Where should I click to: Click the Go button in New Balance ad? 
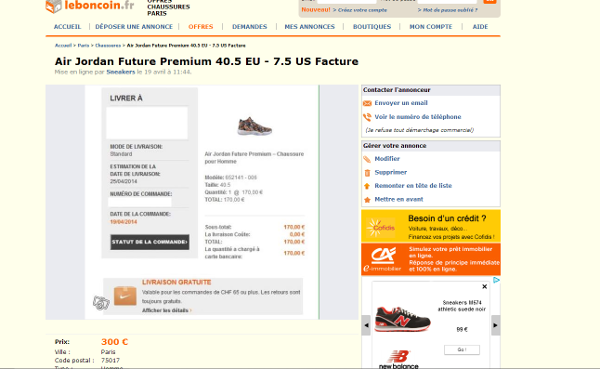pos(462,350)
